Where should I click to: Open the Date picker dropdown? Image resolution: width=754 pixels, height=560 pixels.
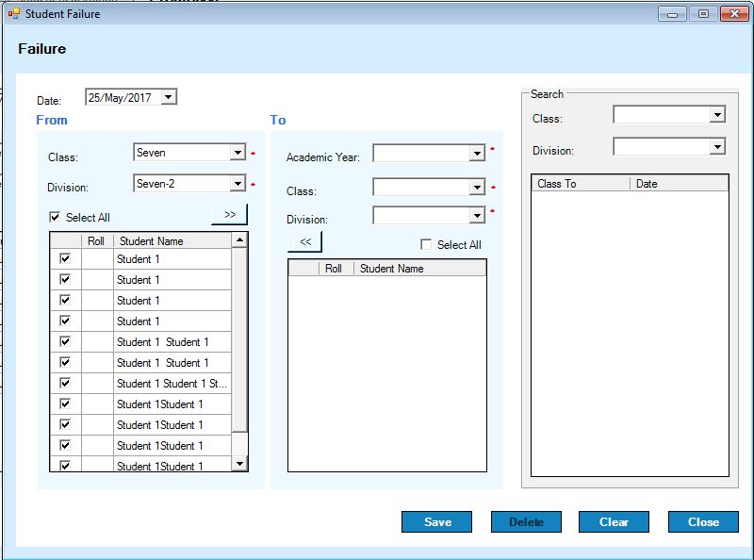(x=168, y=97)
